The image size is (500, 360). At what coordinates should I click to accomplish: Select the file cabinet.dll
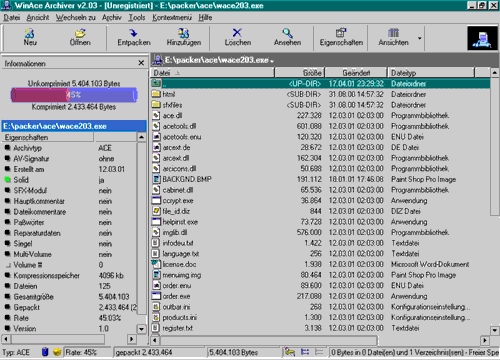click(178, 190)
